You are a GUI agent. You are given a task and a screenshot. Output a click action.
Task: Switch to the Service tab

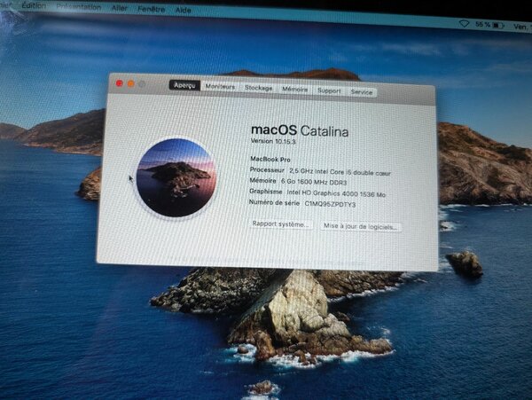coord(362,92)
